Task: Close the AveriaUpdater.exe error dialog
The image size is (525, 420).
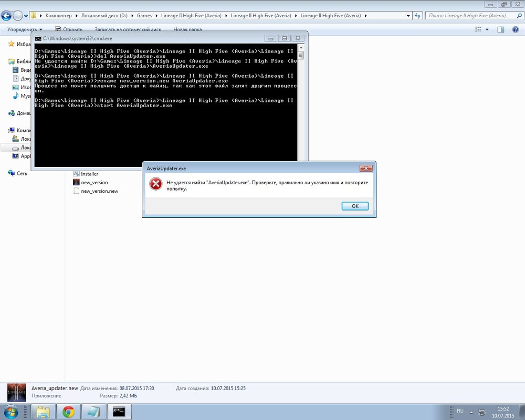Action: pyautogui.click(x=366, y=169)
